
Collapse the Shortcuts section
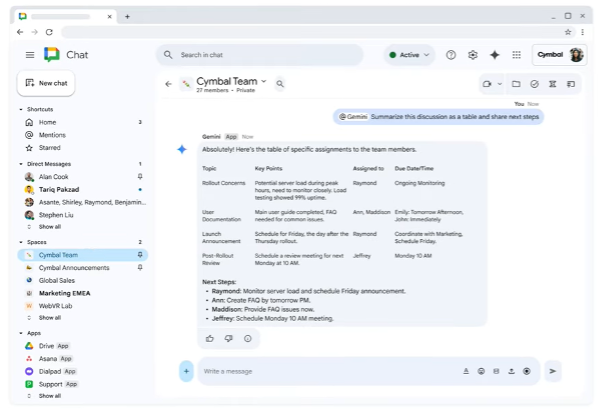pos(21,109)
